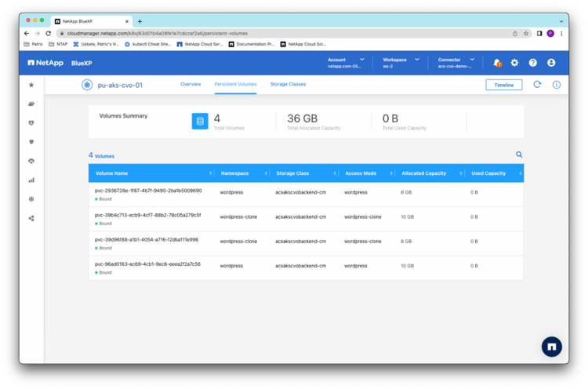Image resolution: width=588 pixels, height=389 pixels.
Task: Click the refresh icon beside Timeline
Action: 537,85
